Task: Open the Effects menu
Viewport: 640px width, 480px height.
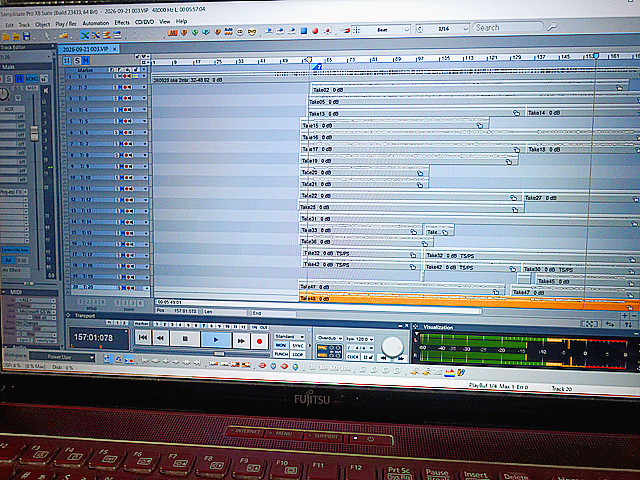Action: pos(122,22)
